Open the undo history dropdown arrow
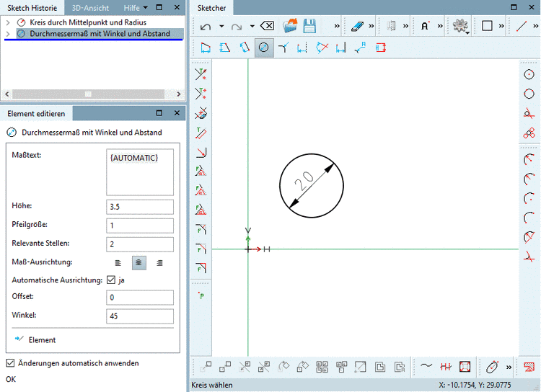Viewport: 541px width, 392px height. coord(221,26)
